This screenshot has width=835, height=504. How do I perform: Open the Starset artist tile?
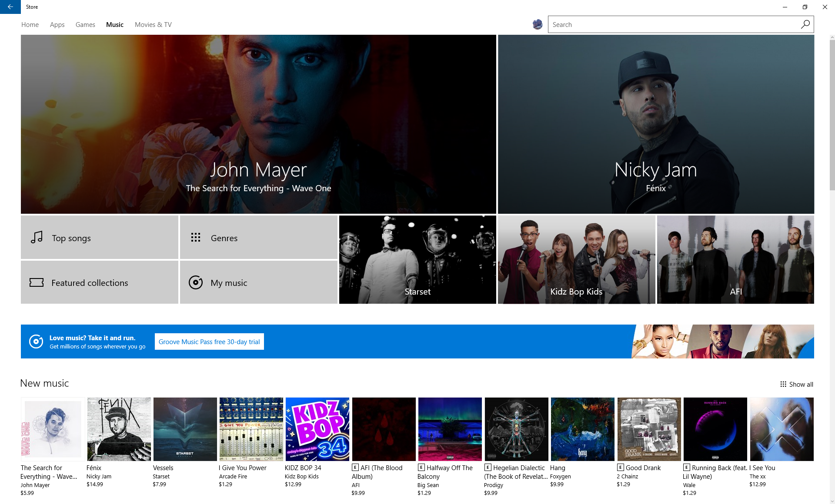tap(417, 259)
